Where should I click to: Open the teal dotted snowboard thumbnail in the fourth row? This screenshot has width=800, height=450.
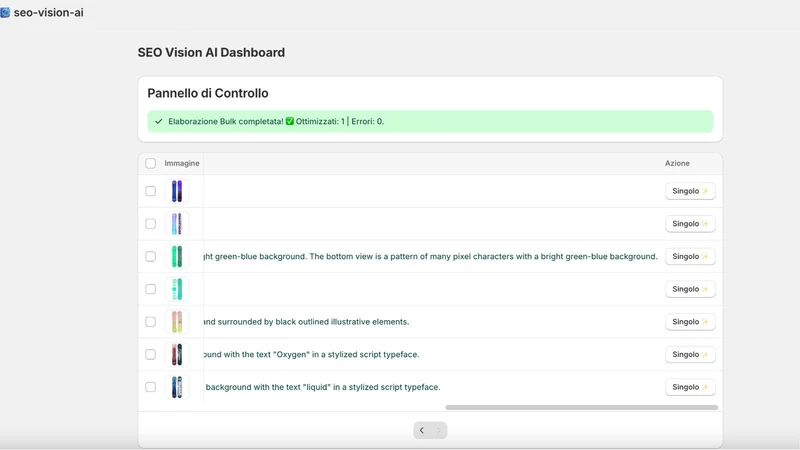coord(177,289)
